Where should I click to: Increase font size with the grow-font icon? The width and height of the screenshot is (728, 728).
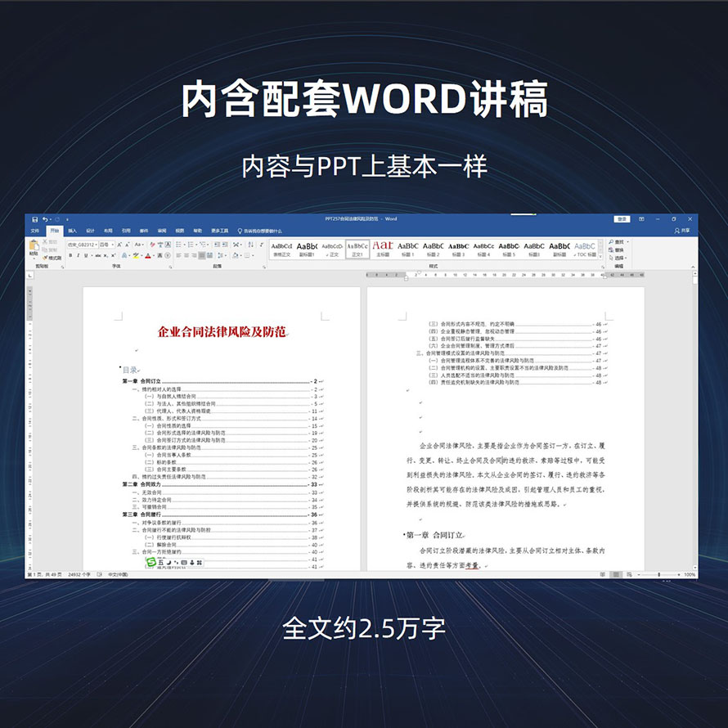(x=119, y=245)
